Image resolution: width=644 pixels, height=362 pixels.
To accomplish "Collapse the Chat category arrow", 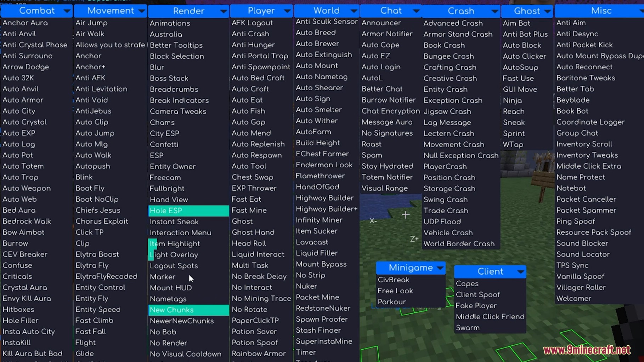I will 416,11.
